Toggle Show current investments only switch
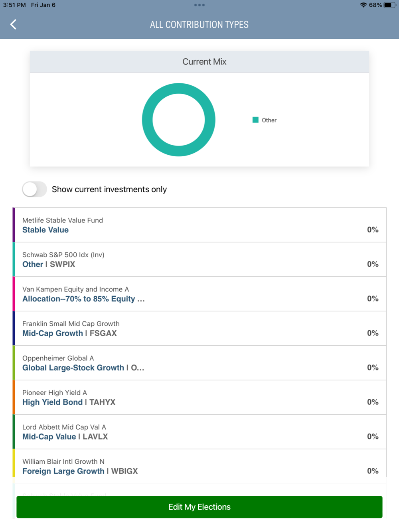This screenshot has height=532, width=399. pos(34,189)
